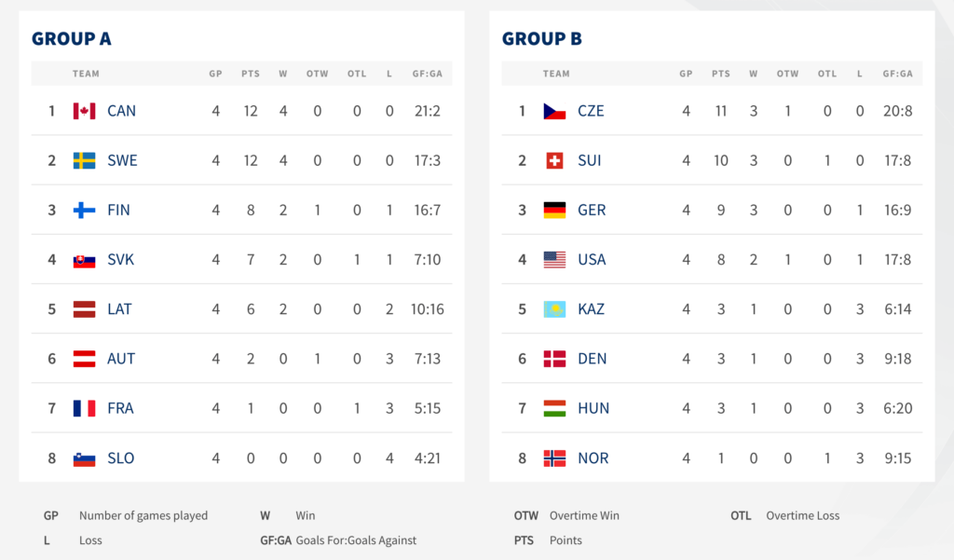
Task: Open the SVK team link
Action: 120,259
